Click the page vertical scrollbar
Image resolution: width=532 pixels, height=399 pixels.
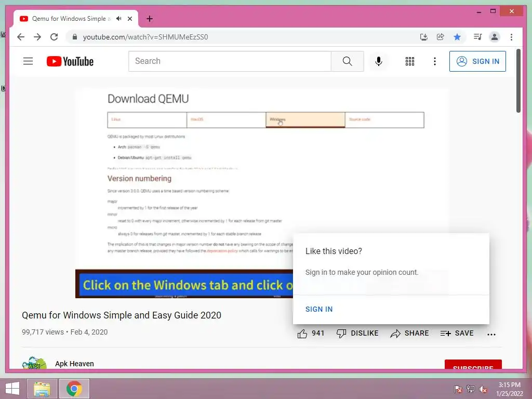(518, 81)
